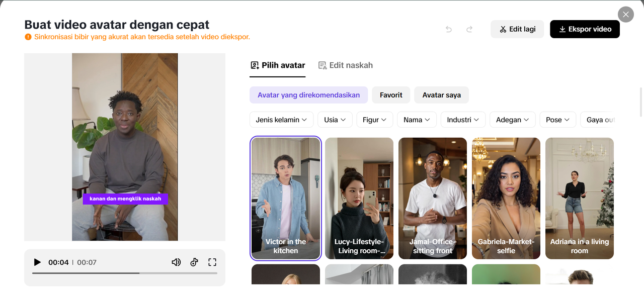Switch to Edit naskah tab

pyautogui.click(x=346, y=65)
